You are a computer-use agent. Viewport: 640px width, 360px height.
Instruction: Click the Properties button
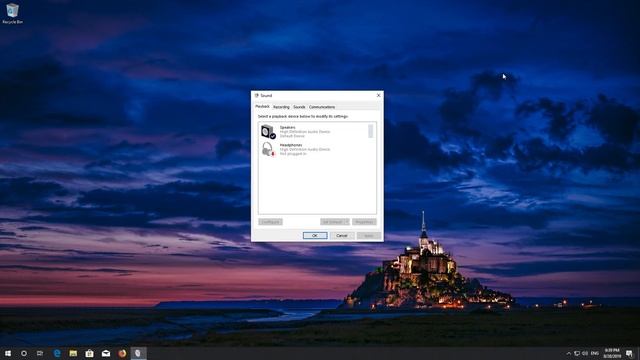(x=364, y=222)
